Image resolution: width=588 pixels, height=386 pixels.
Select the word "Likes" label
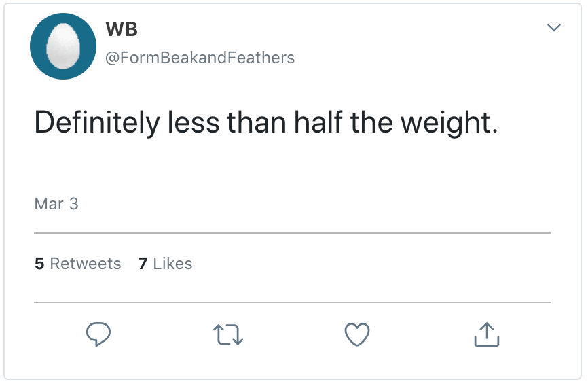[x=172, y=264]
